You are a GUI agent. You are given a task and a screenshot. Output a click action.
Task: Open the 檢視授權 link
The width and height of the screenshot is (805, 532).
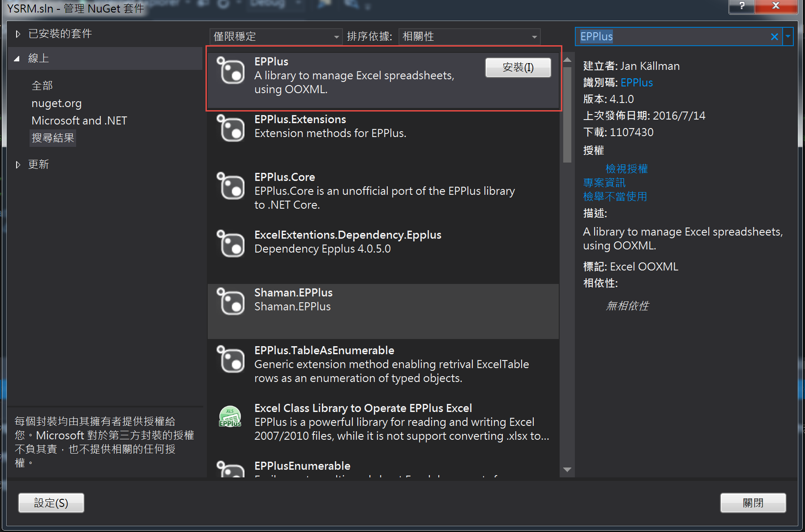tap(627, 169)
